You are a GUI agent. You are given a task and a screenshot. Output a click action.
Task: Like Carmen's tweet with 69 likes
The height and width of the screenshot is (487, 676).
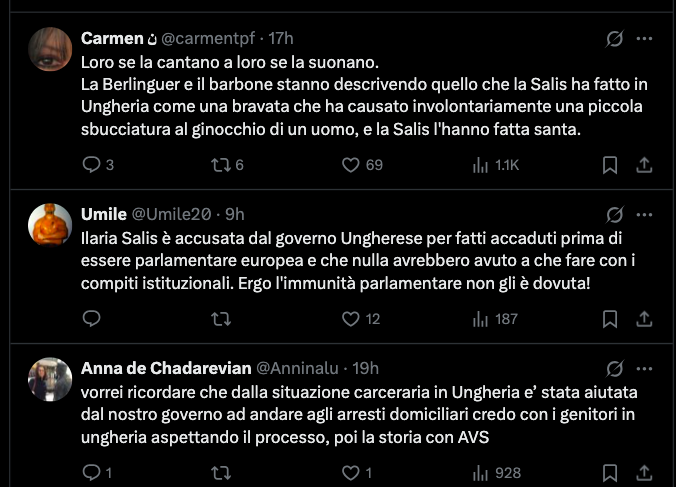[x=350, y=165]
